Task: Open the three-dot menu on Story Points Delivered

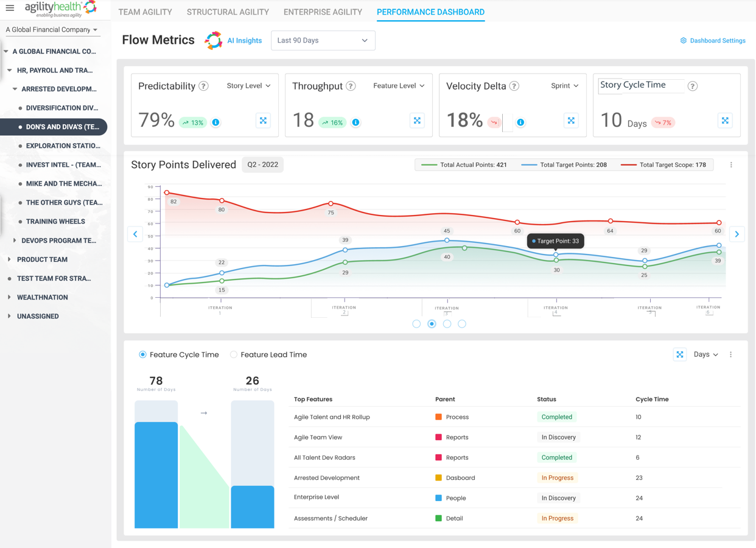Action: (x=731, y=164)
